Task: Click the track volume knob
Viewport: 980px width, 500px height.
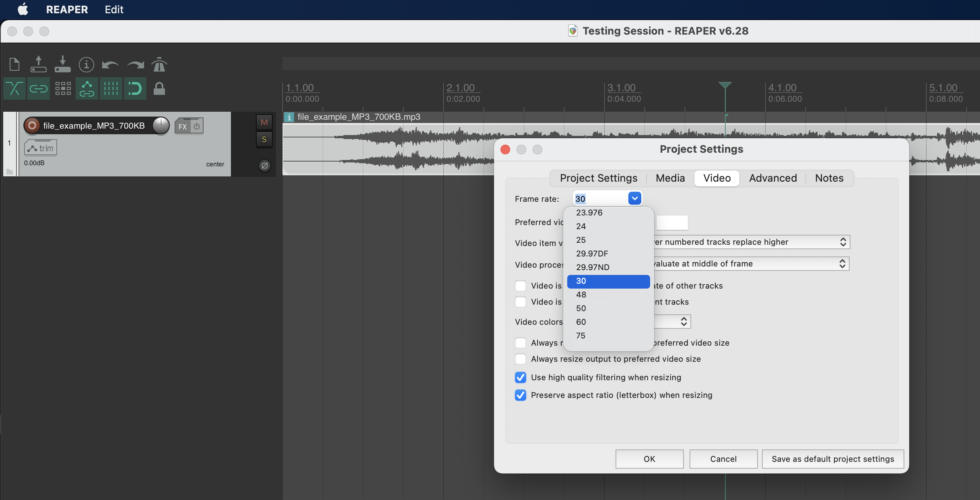Action: [161, 126]
